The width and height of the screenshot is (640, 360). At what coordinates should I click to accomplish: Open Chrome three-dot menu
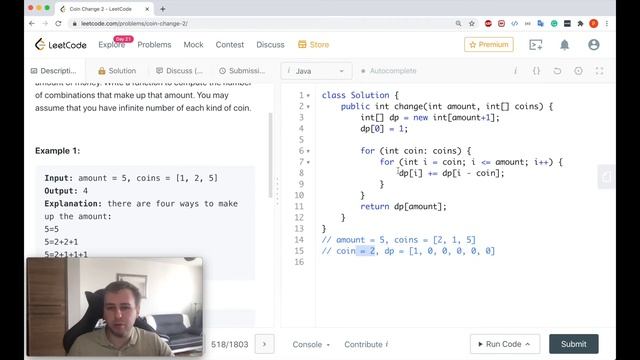[x=607, y=24]
